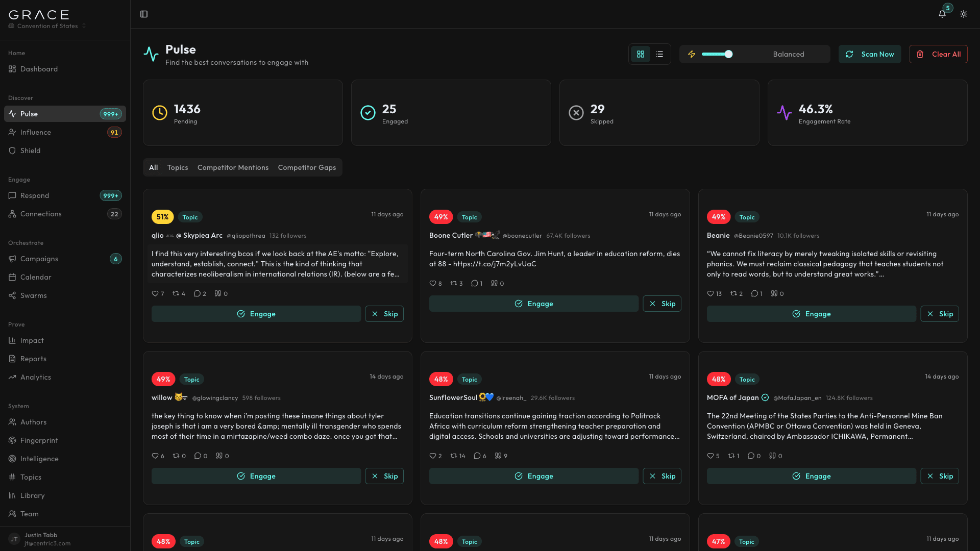Open the Topics item under System

[x=32, y=477]
